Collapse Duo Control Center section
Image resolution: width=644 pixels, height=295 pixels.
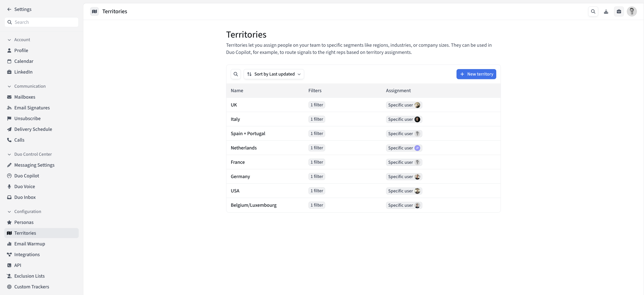(9, 154)
